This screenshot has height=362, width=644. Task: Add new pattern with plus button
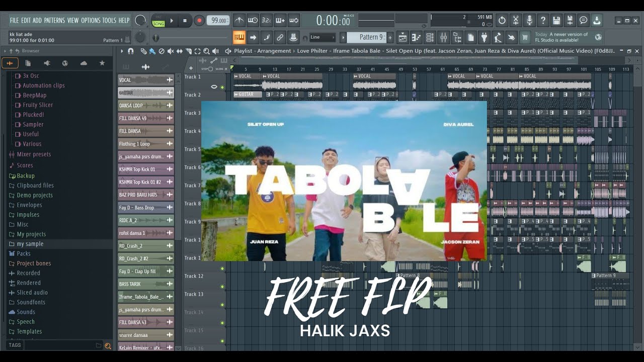pyautogui.click(x=389, y=37)
